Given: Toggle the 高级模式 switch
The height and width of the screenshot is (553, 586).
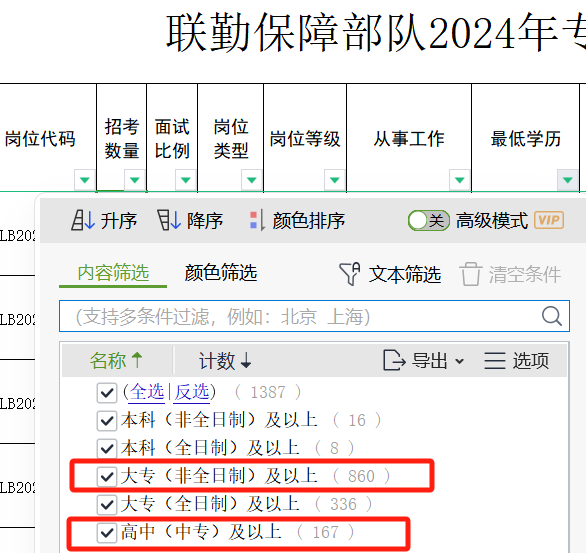Looking at the screenshot, I should click(429, 220).
